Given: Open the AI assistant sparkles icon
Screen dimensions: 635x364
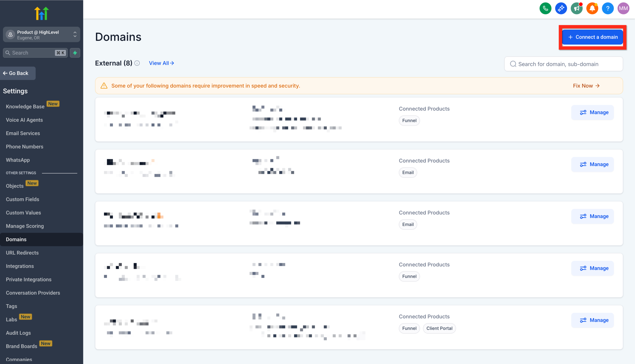Looking at the screenshot, I should click(x=561, y=8).
